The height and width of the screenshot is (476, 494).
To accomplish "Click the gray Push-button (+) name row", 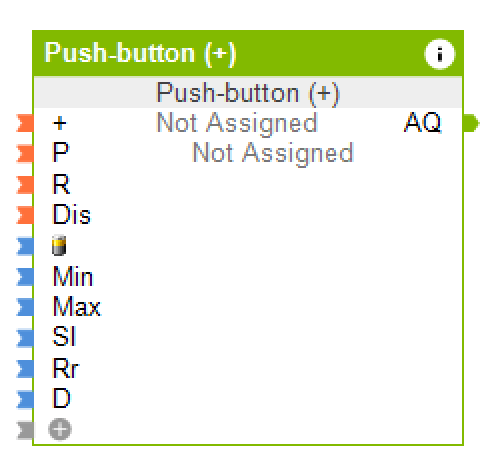I will pyautogui.click(x=248, y=92).
